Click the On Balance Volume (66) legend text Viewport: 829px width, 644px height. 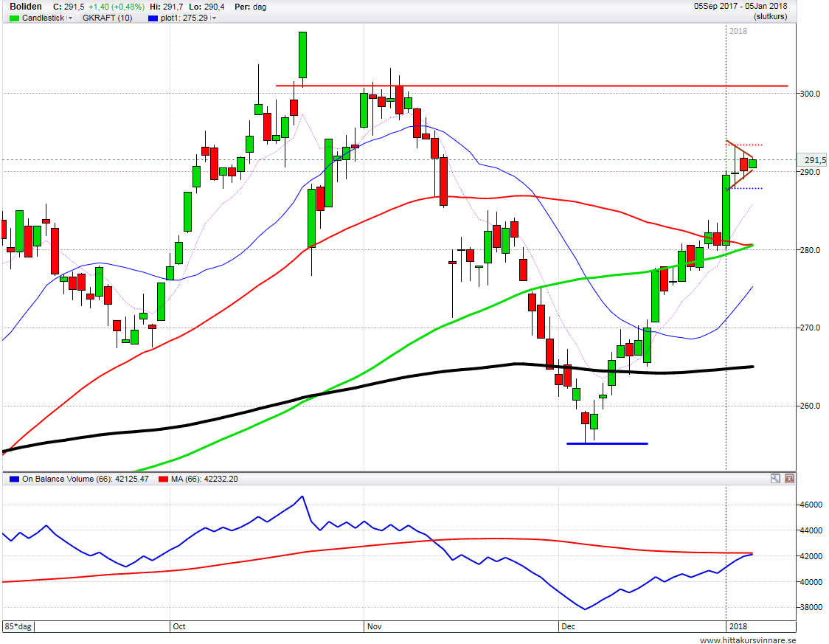pos(86,479)
